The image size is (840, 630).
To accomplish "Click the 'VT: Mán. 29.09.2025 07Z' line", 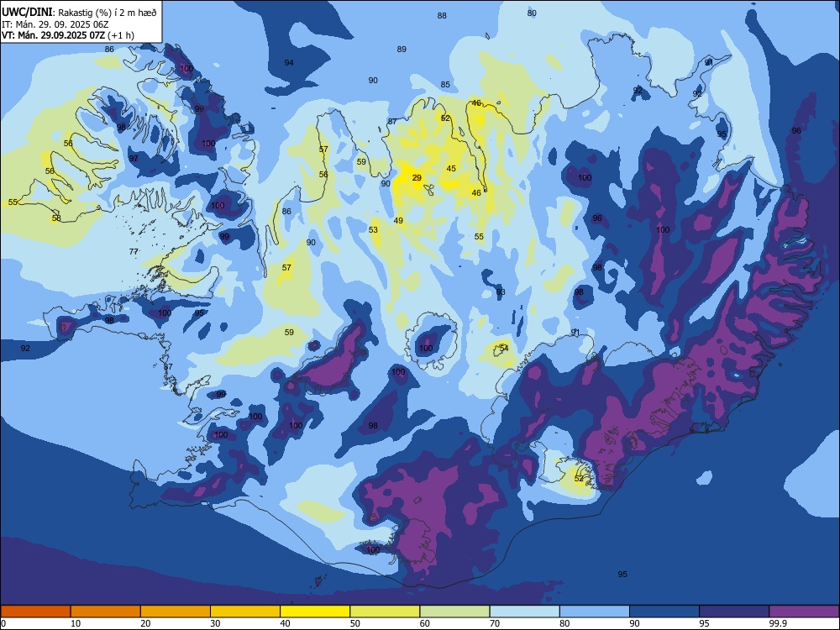I will tap(54, 35).
